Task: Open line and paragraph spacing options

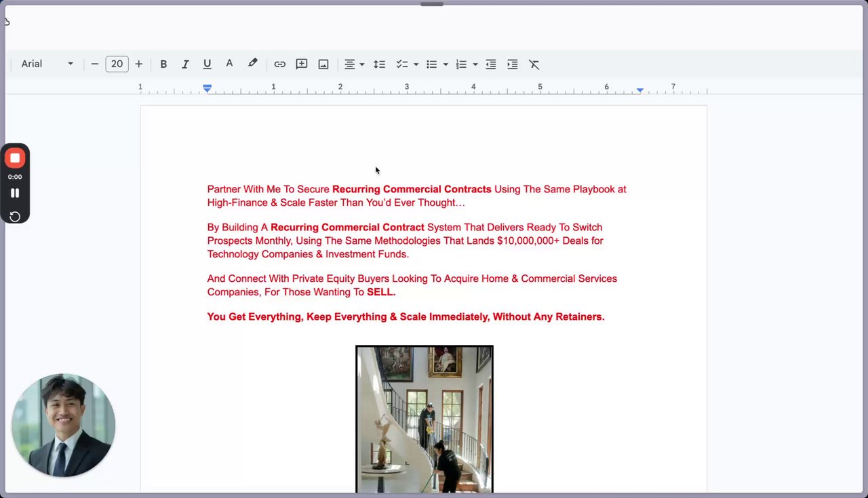Action: [x=379, y=64]
